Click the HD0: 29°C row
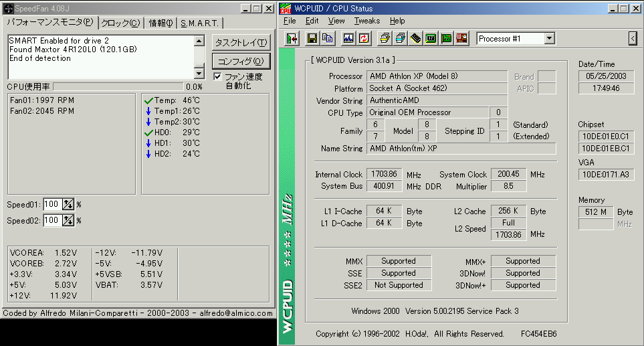 click(172, 133)
